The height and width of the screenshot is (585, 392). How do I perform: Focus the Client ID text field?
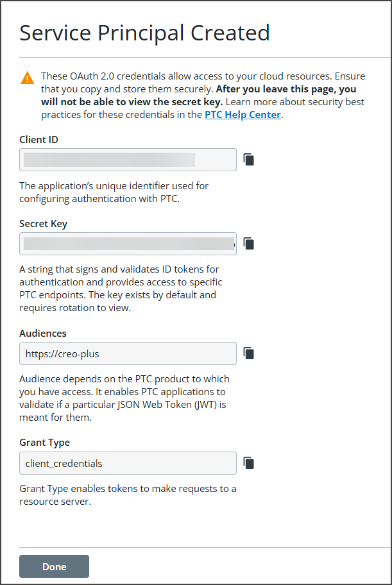click(x=128, y=160)
